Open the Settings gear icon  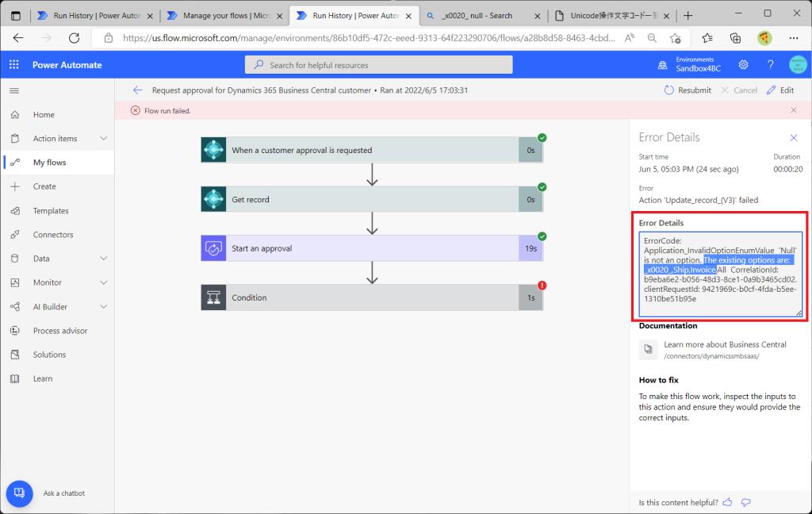[743, 65]
